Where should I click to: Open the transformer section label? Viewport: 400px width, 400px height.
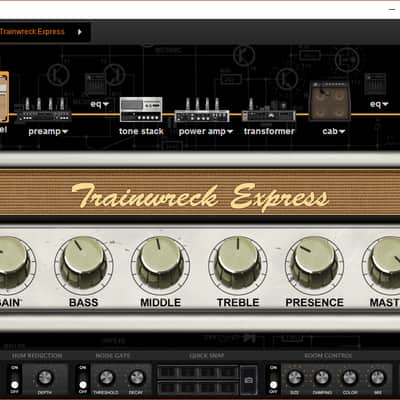pos(269,131)
